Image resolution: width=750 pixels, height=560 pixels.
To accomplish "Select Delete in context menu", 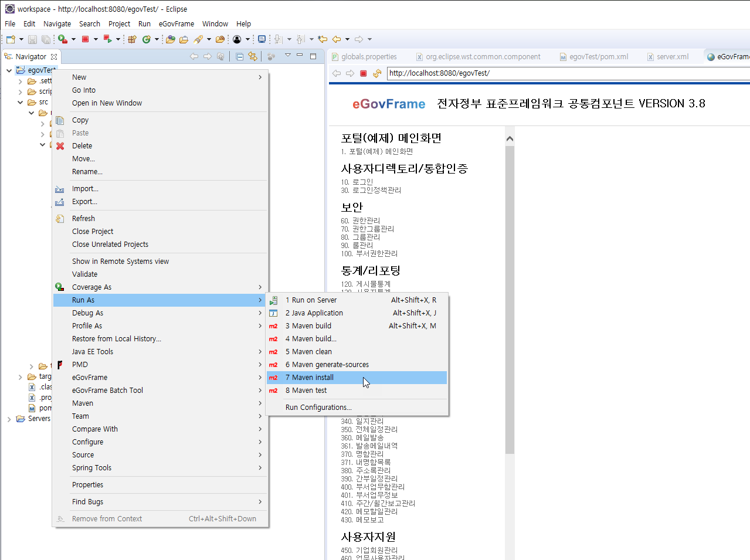I will click(159, 146).
